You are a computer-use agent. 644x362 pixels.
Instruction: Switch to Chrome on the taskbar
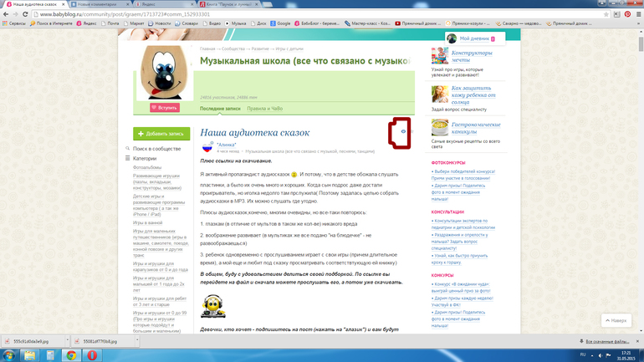(x=71, y=355)
